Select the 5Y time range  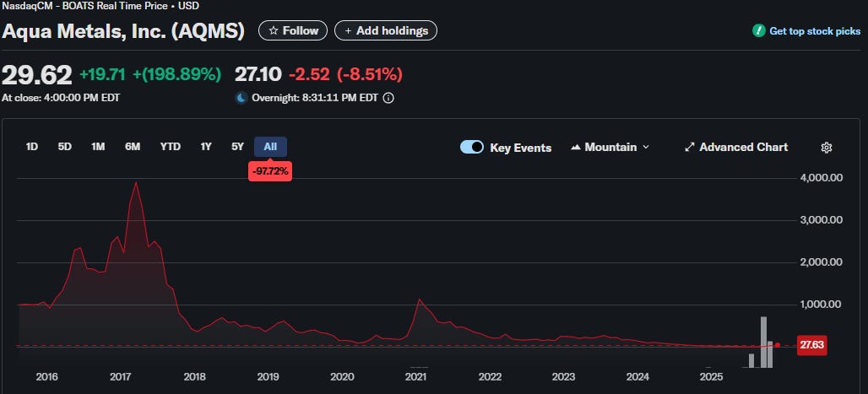point(237,147)
